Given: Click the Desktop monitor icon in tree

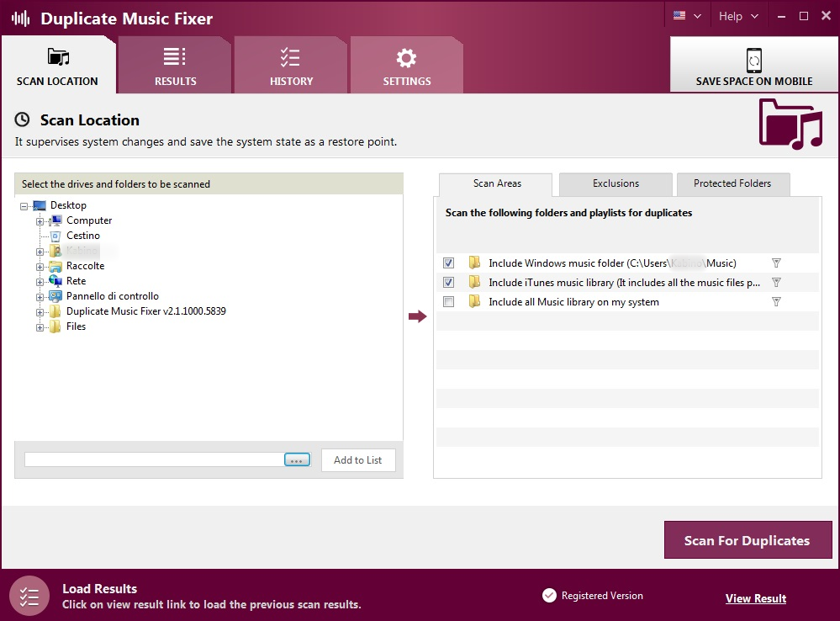Looking at the screenshot, I should 40,205.
